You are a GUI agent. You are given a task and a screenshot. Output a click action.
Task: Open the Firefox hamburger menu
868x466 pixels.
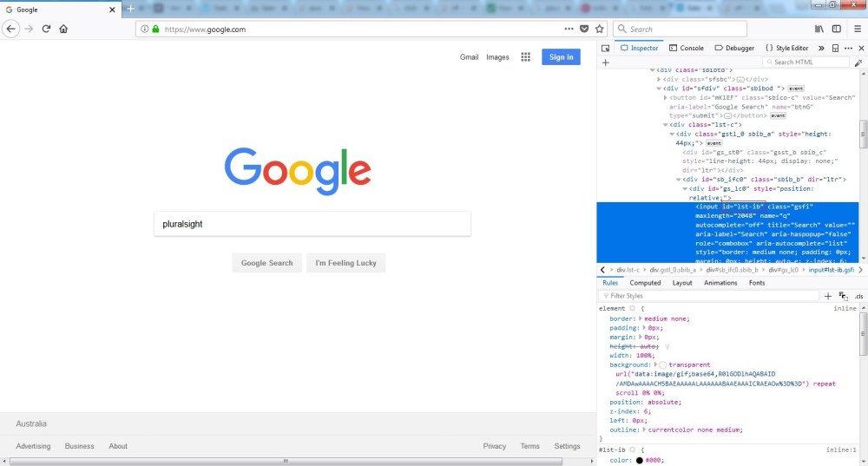[x=857, y=29]
